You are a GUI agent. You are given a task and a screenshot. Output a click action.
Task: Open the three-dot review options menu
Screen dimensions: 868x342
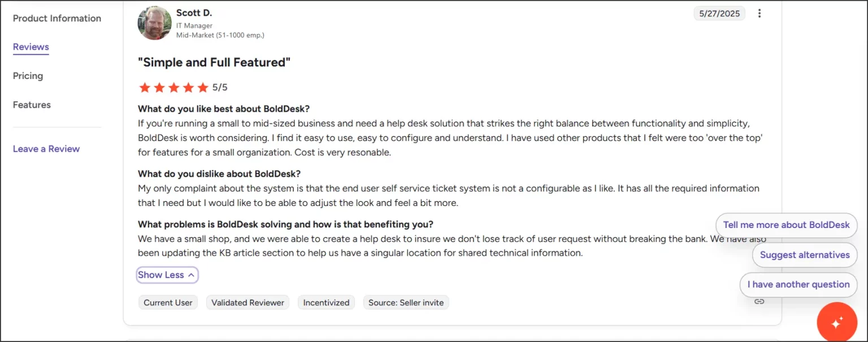tap(759, 14)
